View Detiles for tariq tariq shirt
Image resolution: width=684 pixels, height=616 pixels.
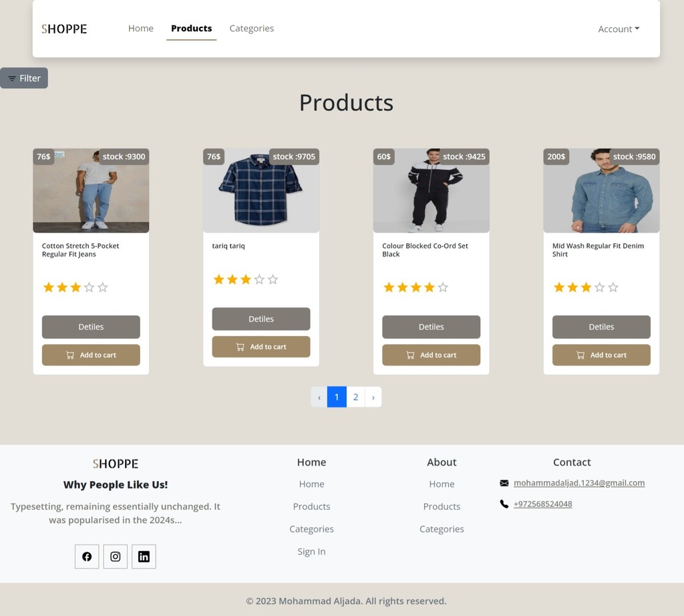(261, 319)
